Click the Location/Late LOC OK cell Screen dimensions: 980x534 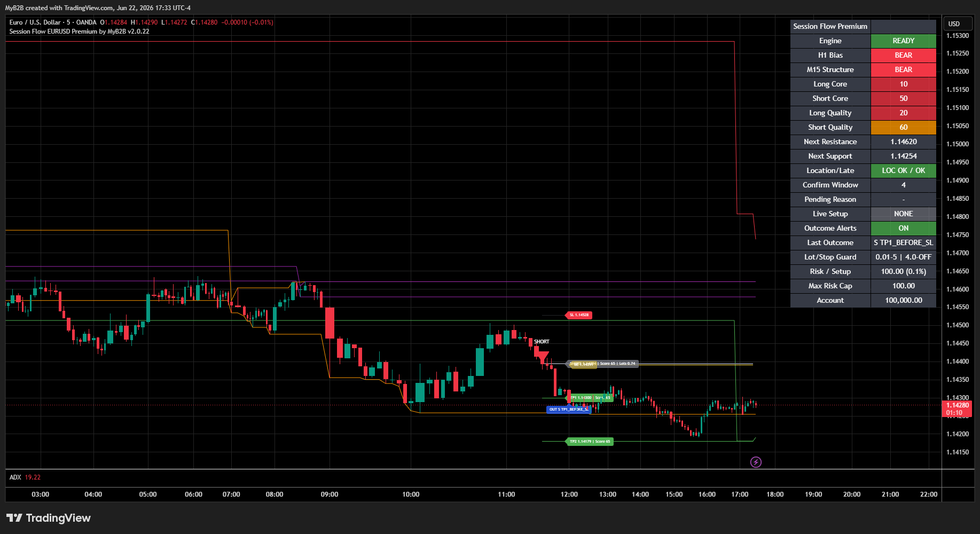pyautogui.click(x=903, y=170)
